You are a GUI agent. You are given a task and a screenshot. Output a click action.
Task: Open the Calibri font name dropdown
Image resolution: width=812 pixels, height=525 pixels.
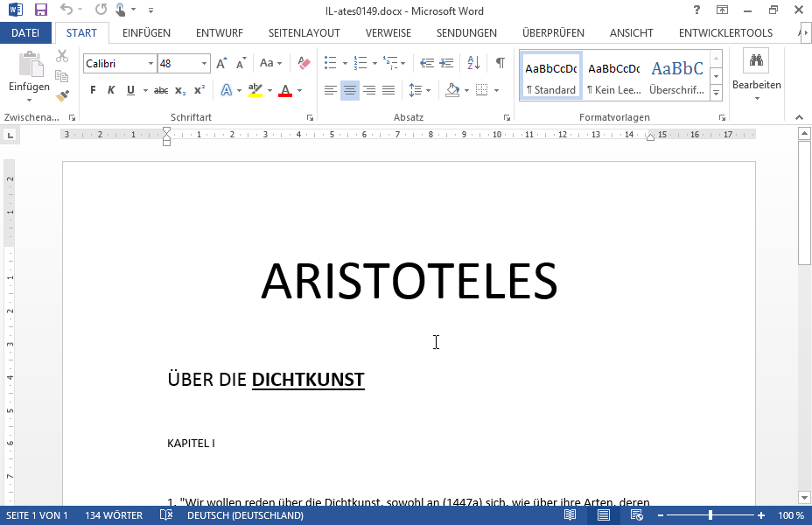point(150,64)
